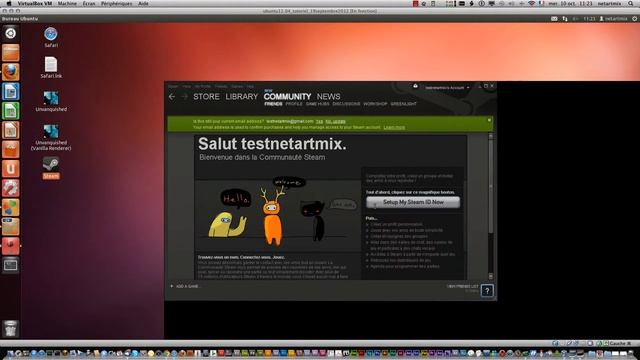Open the netartmix user menu in Ubuntu panel
Viewport: 640px width, 360px height.
[x=613, y=19]
